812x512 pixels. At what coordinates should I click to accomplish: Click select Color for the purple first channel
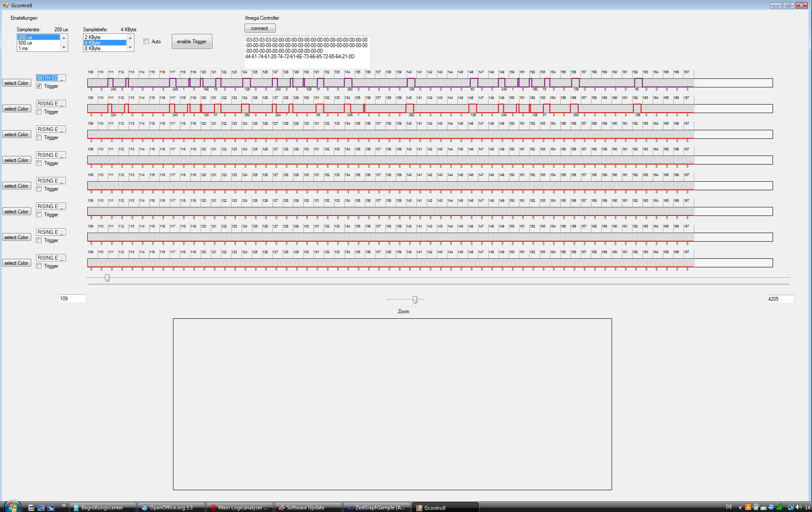[17, 83]
